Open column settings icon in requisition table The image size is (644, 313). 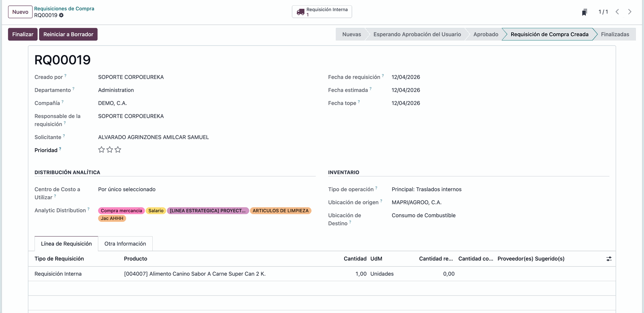[x=609, y=259]
